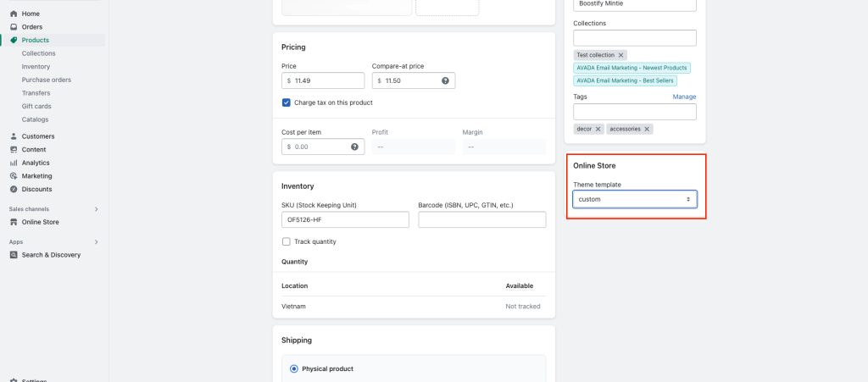The width and height of the screenshot is (868, 382).
Task: Click the Products tag icon
Action: [x=14, y=41]
